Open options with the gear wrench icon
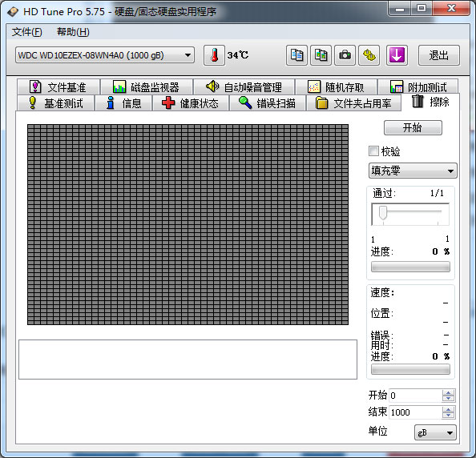Image resolution: width=476 pixels, height=458 pixels. coord(369,55)
